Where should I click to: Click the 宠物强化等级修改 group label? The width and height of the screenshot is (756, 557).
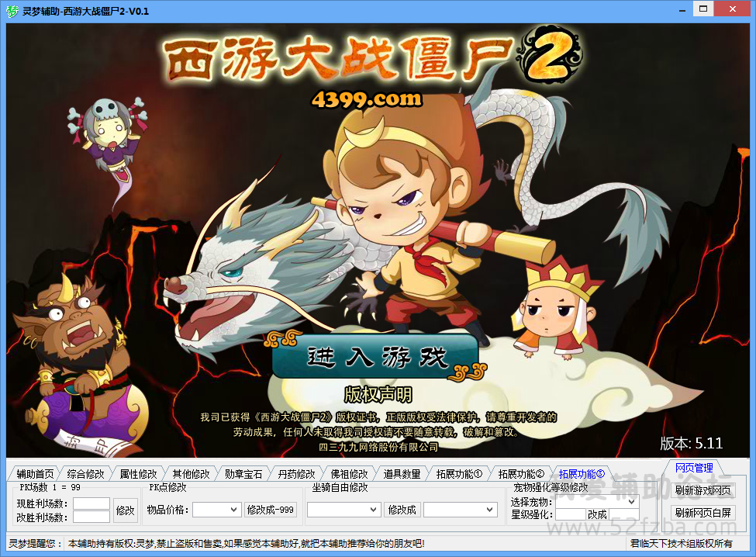point(551,487)
